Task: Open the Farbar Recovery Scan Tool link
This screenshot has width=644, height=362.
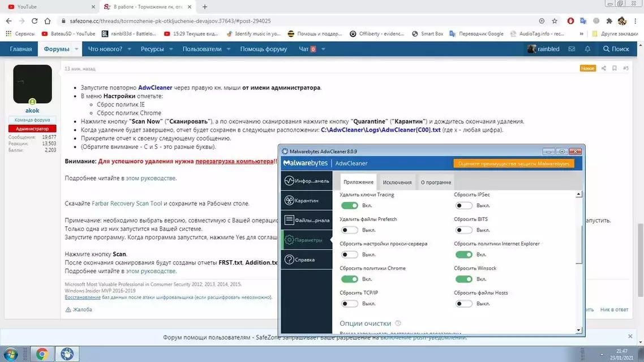Action: (x=127, y=203)
